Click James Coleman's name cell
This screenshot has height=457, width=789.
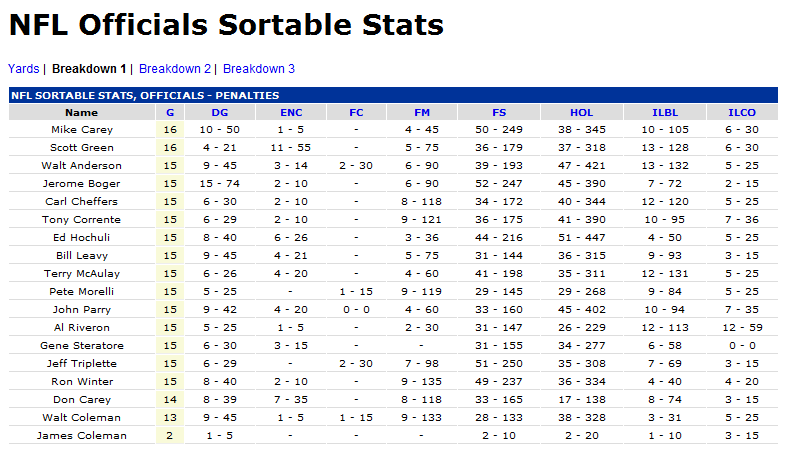click(x=81, y=436)
